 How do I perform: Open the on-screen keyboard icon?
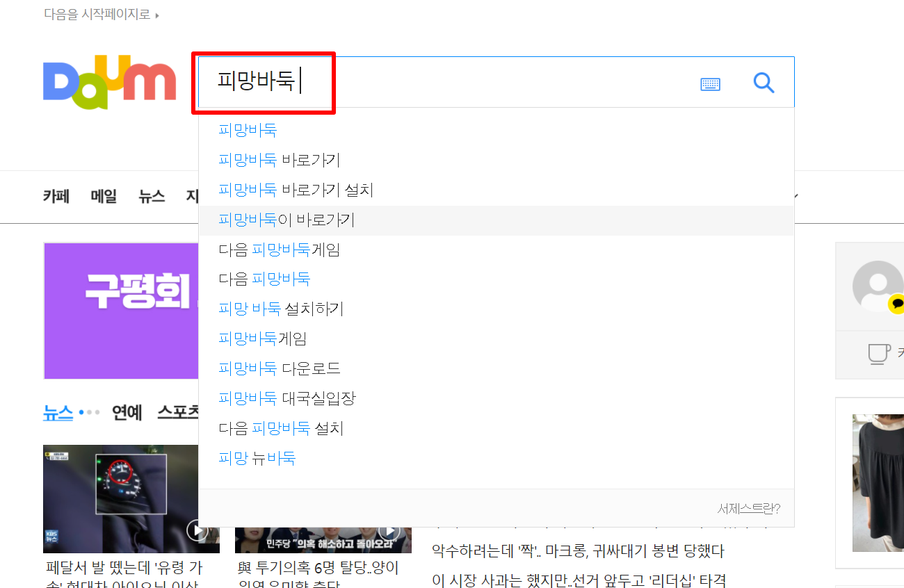coord(710,84)
